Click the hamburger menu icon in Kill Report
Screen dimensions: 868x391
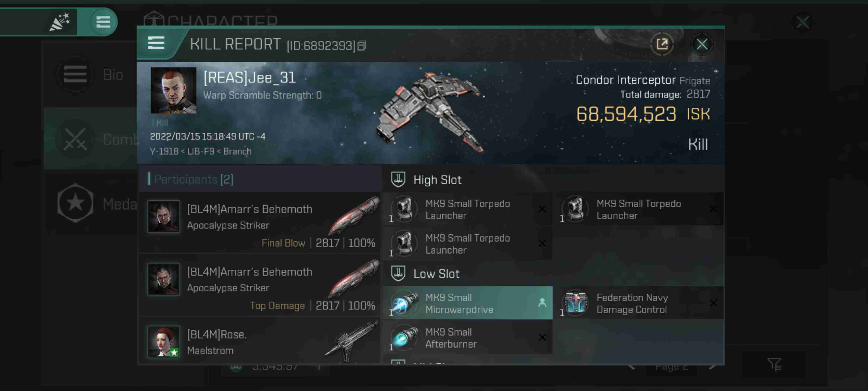[x=156, y=44]
